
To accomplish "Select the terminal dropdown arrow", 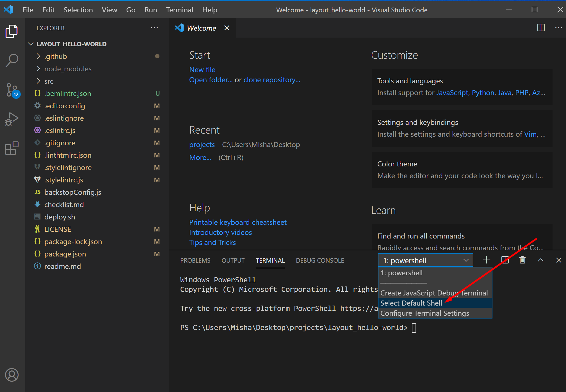I will pyautogui.click(x=467, y=260).
